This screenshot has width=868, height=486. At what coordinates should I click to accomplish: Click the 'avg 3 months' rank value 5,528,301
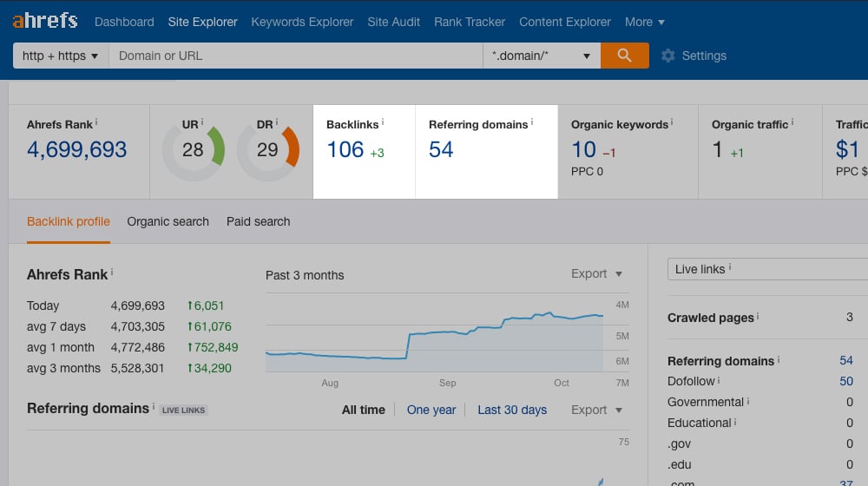137,368
